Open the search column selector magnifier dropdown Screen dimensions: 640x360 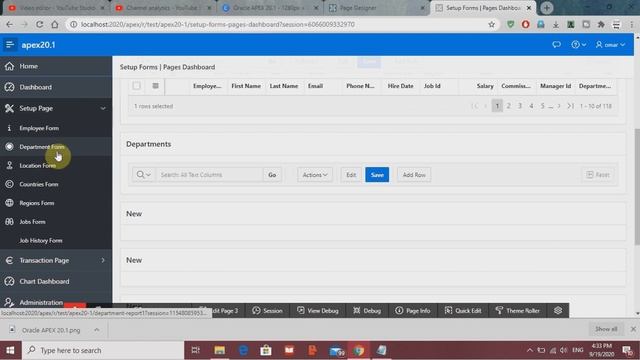(144, 175)
